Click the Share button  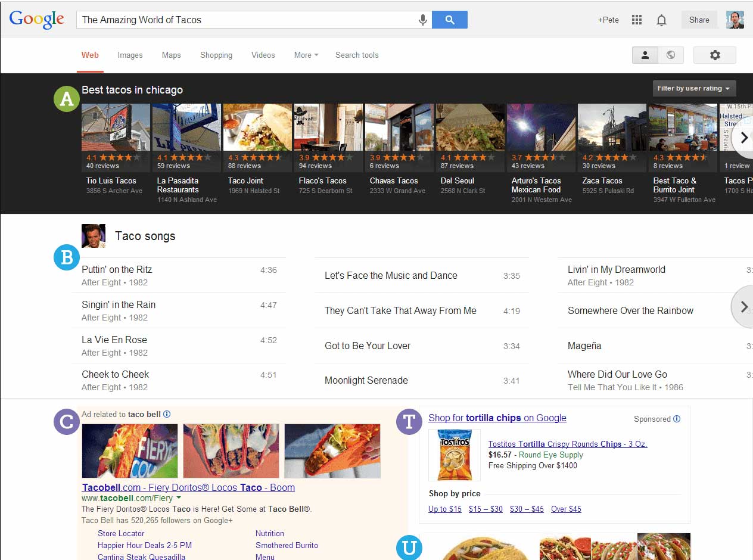[699, 20]
